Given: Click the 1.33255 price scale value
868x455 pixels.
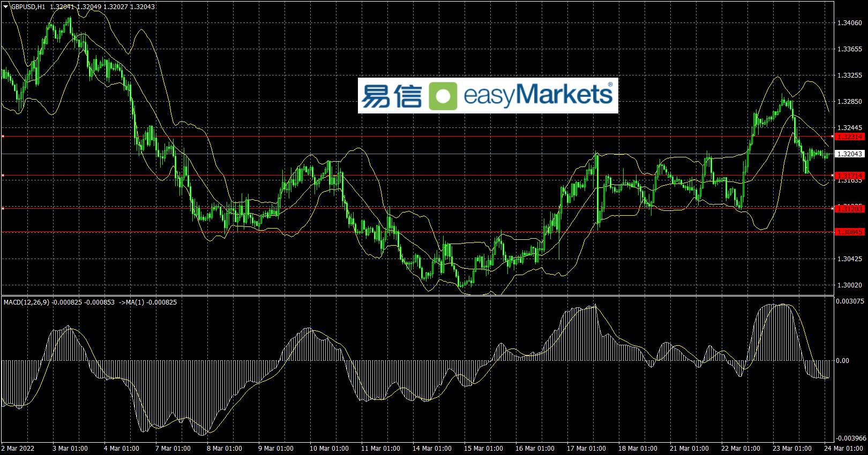Looking at the screenshot, I should [850, 75].
